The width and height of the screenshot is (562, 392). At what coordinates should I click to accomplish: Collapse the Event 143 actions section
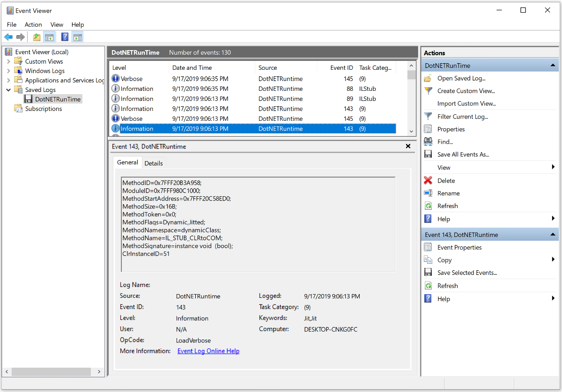click(x=553, y=235)
